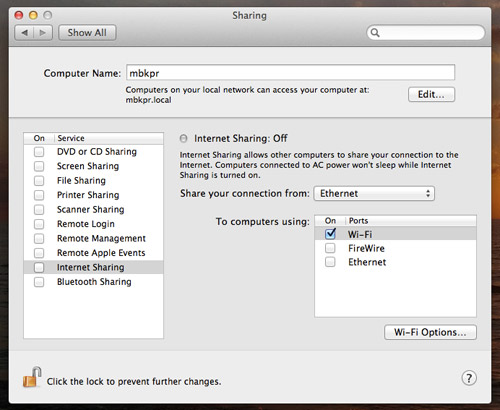Click the Service column header
Viewport: 500px width, 410px height.
(x=109, y=138)
